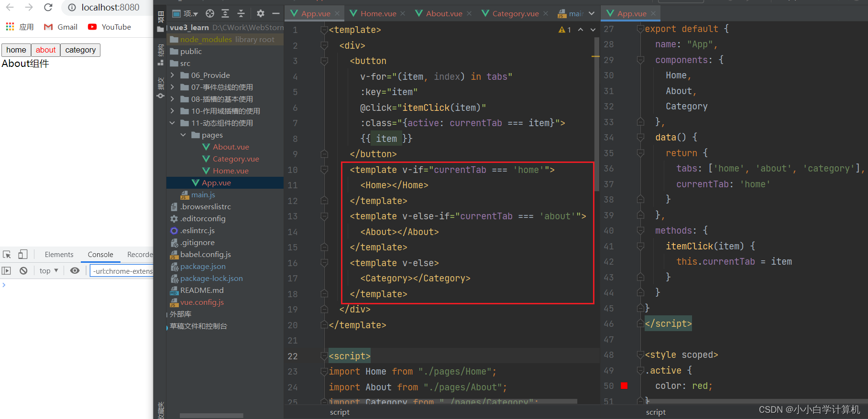
Task: Switch to the Elements tab in DevTools
Action: point(59,255)
